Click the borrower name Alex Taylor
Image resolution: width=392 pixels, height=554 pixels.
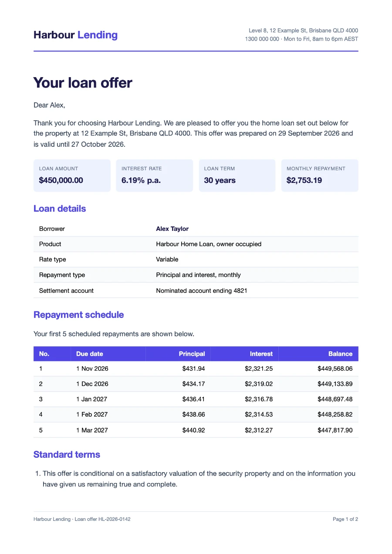pos(172,229)
